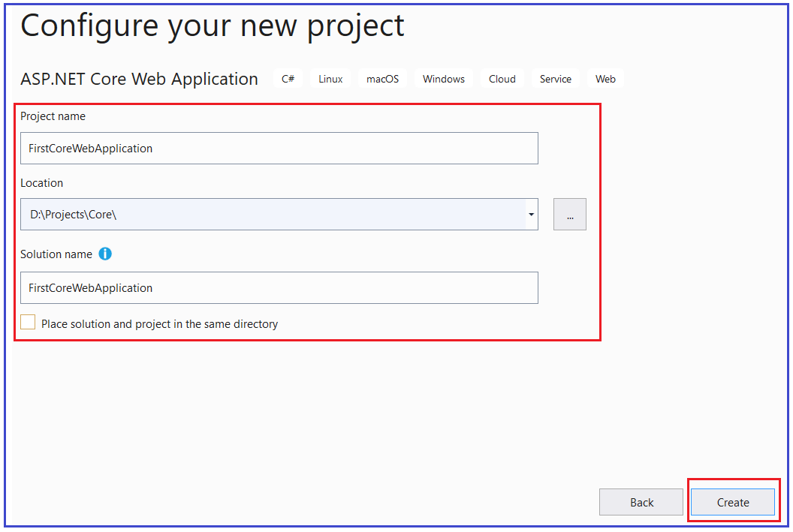This screenshot has height=532, width=793.
Task: Click the Solution name label
Action: (x=56, y=254)
